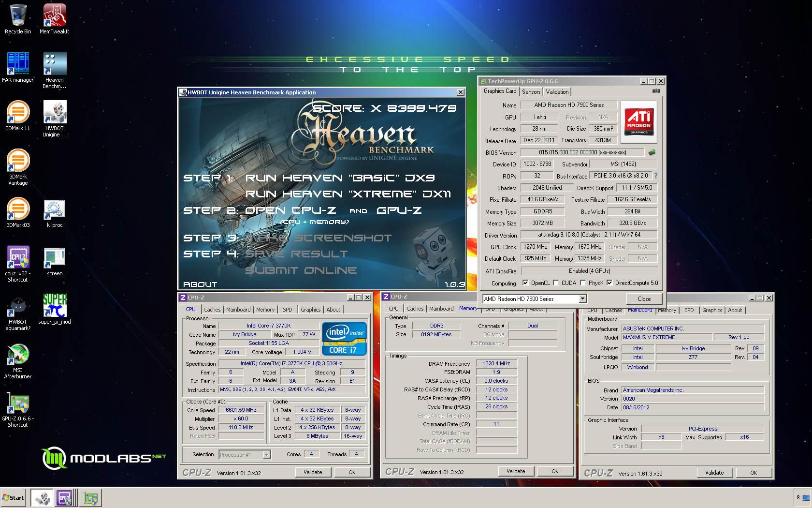The image size is (812, 508).
Task: Toggle the DirectCompute 5.0 checkbox
Action: coord(609,283)
